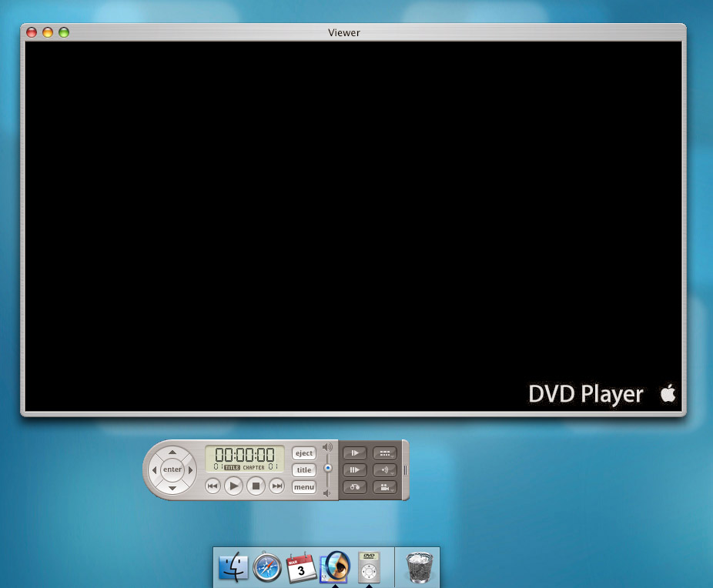This screenshot has height=588, width=713.
Task: Click the Preview icon in the Dock
Action: [335, 566]
